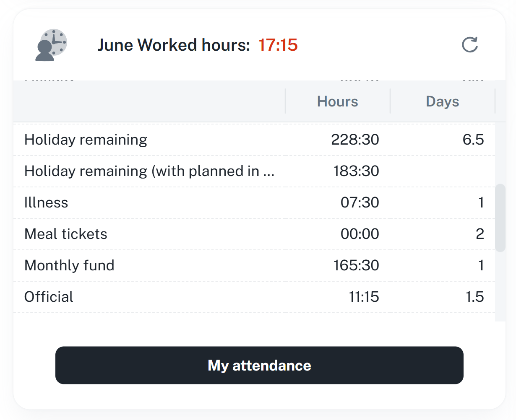Click the attendance clock user icon
516x420 pixels.
[x=51, y=45]
